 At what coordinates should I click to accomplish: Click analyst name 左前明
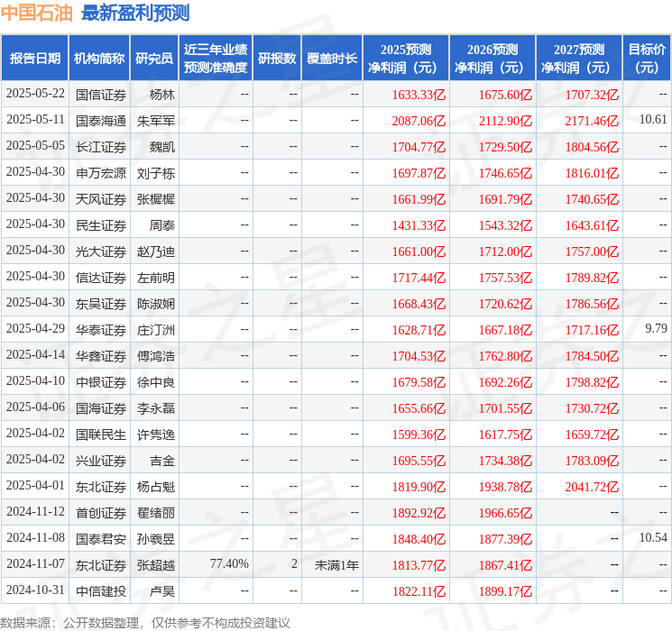[x=156, y=278]
